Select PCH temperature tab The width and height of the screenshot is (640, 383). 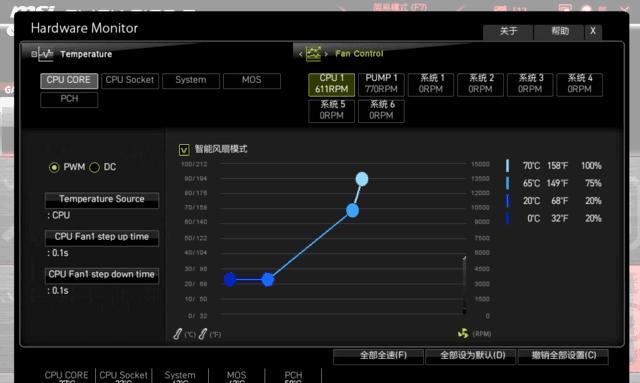(69, 99)
